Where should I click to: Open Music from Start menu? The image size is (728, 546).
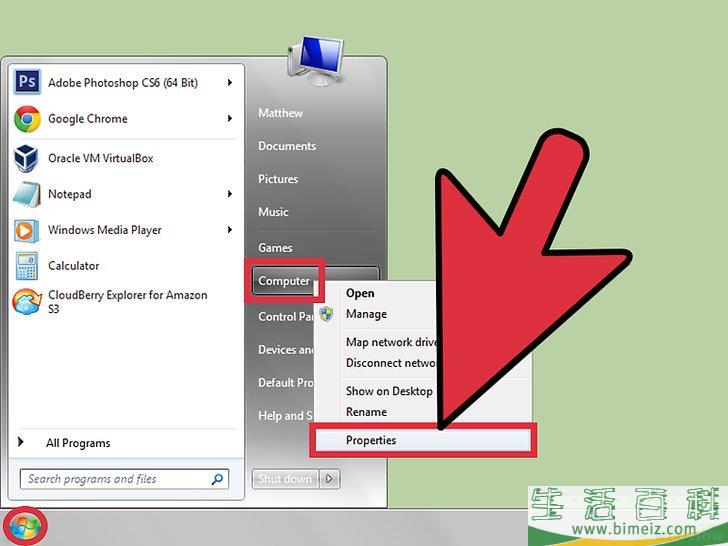point(273,212)
